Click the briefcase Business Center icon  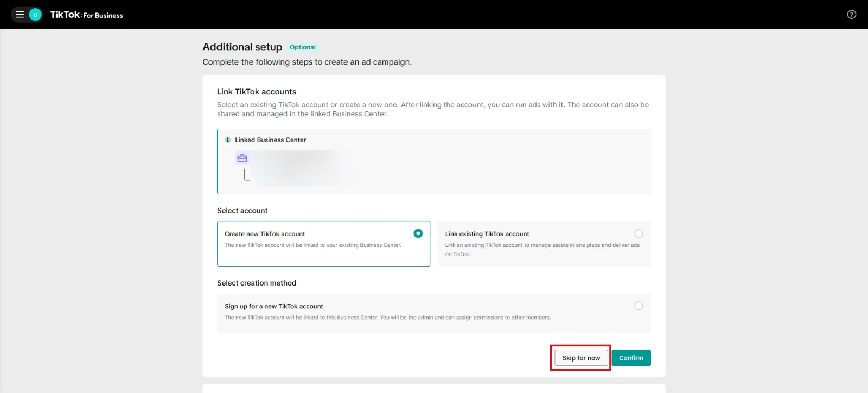pos(242,158)
